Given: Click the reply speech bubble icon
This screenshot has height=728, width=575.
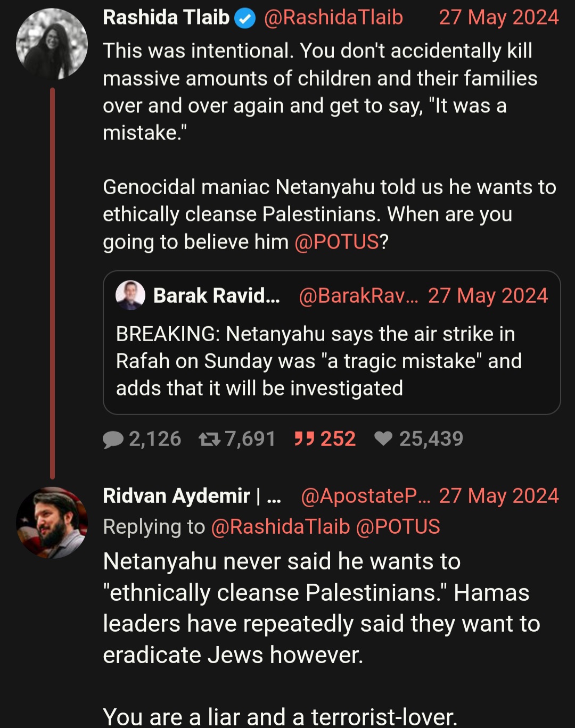Looking at the screenshot, I should pyautogui.click(x=113, y=439).
